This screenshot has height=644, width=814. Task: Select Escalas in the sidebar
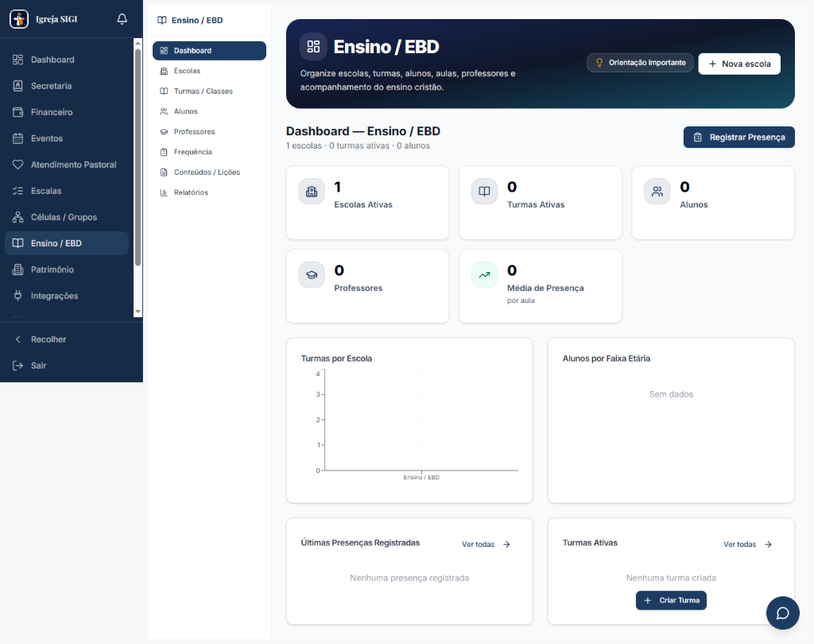click(x=67, y=191)
